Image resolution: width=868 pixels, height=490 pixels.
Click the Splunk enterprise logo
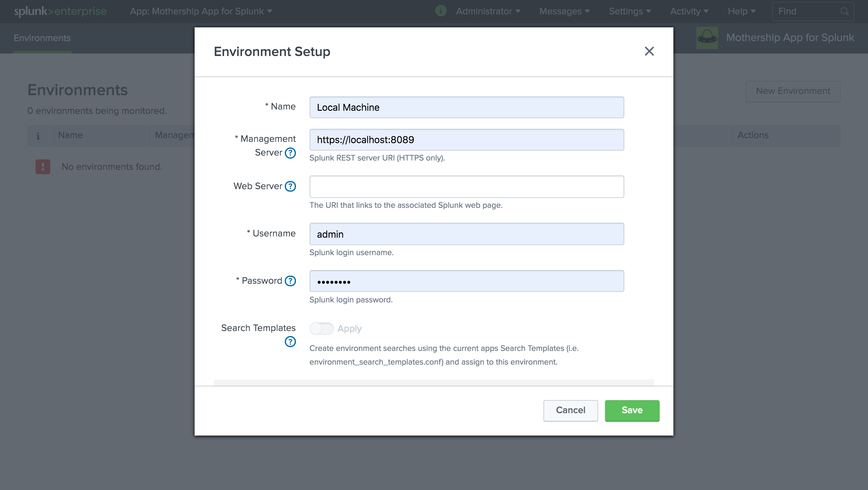point(60,11)
